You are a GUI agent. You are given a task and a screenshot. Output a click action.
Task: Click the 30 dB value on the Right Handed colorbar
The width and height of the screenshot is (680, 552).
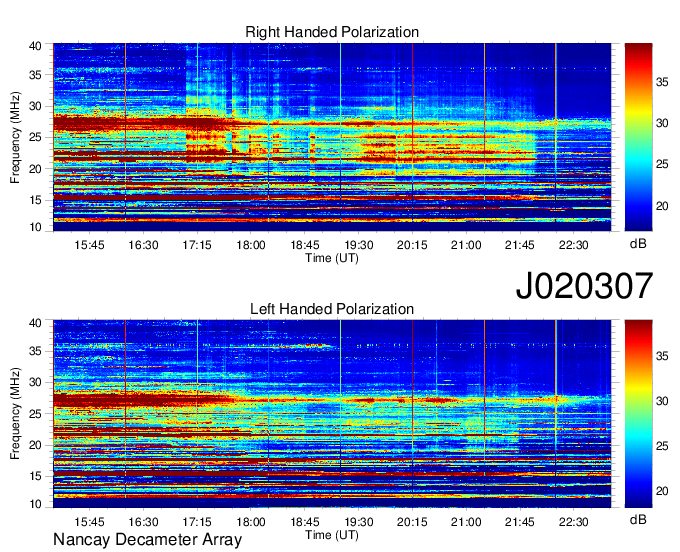pyautogui.click(x=662, y=123)
